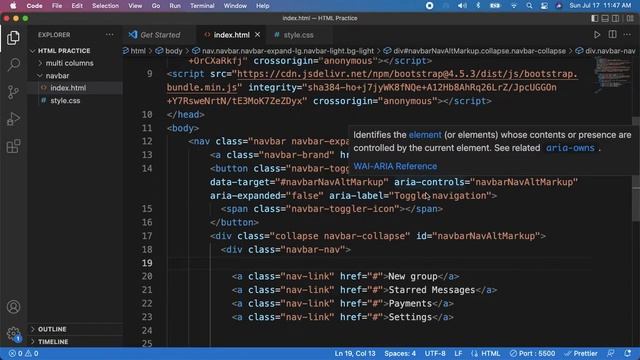The width and height of the screenshot is (640, 360).
Task: Follow the aria-owns link in tooltip
Action: tap(570, 148)
